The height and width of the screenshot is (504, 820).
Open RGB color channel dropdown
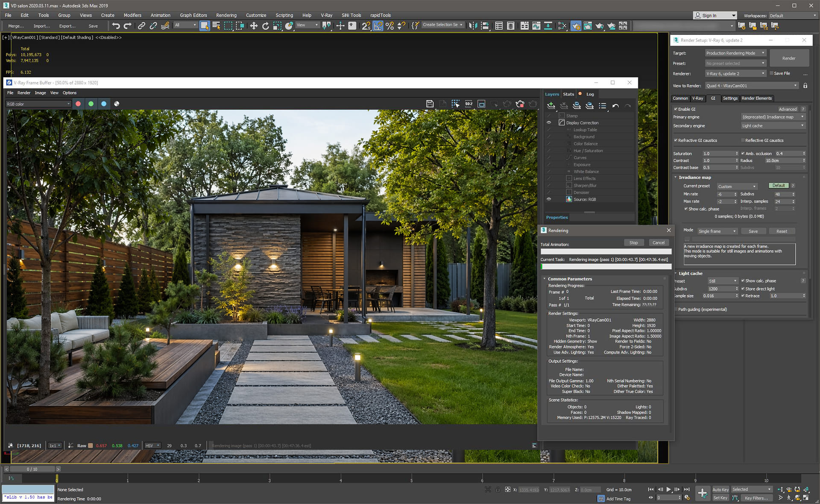[x=38, y=104]
